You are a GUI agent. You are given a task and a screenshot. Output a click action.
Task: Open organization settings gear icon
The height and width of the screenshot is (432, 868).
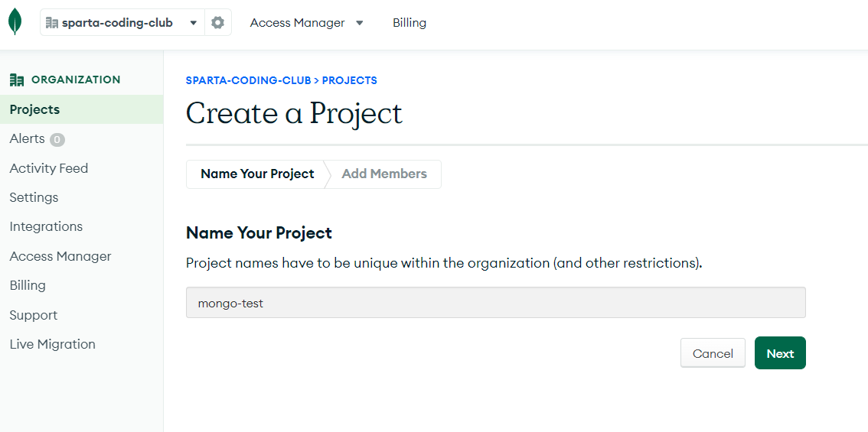click(x=218, y=23)
